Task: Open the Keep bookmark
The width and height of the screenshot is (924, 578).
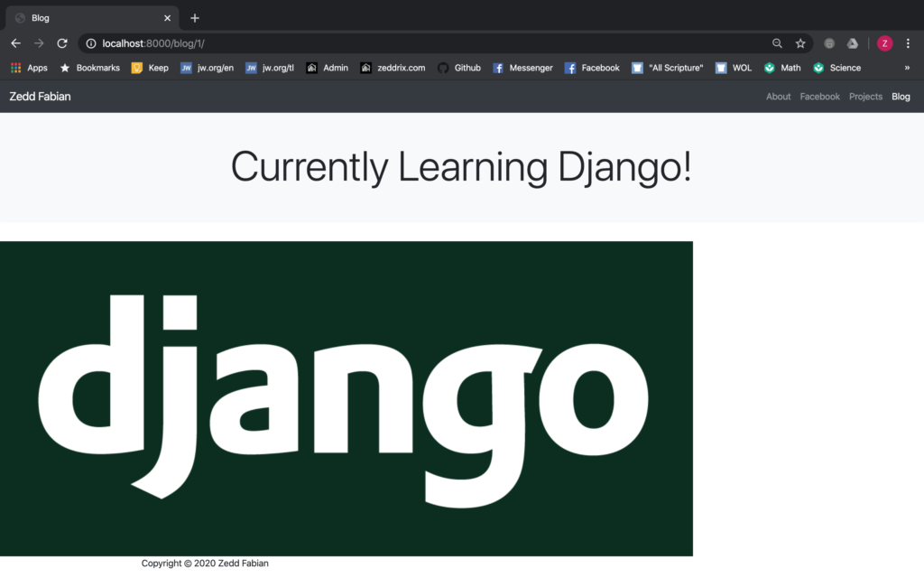Action: (x=150, y=68)
